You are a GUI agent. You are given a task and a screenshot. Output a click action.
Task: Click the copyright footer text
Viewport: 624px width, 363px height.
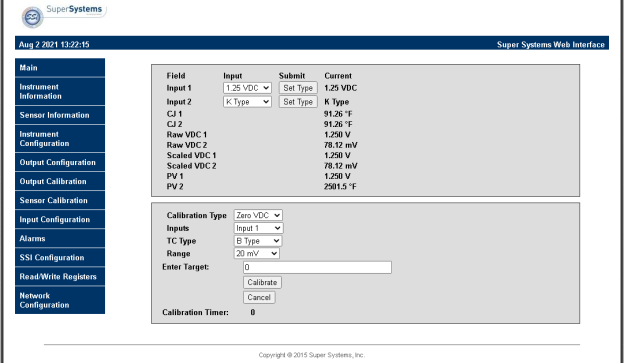[312, 355]
